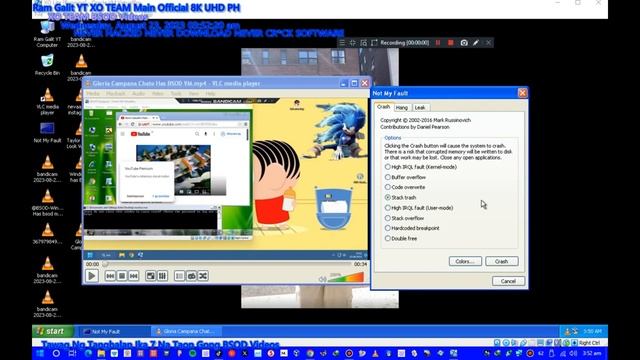Select Stack overflow option

404,218
